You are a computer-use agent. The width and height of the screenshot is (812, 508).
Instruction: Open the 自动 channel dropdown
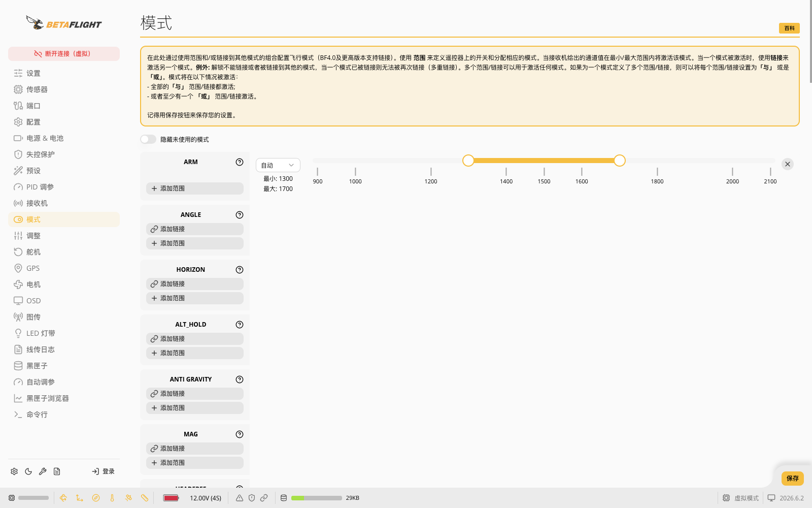point(278,165)
